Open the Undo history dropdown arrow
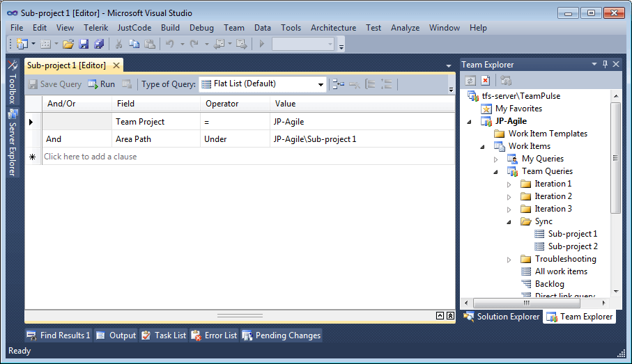This screenshot has width=632, height=364. click(182, 43)
